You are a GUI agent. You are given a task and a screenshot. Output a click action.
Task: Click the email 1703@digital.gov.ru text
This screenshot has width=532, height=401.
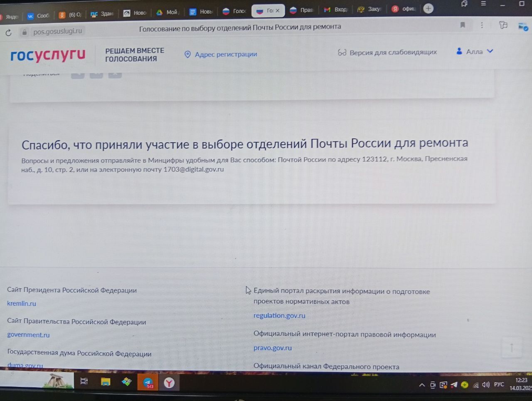pos(194,169)
